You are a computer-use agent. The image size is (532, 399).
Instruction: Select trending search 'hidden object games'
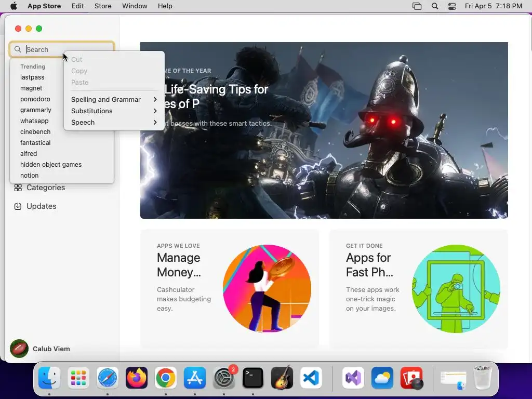click(x=51, y=164)
